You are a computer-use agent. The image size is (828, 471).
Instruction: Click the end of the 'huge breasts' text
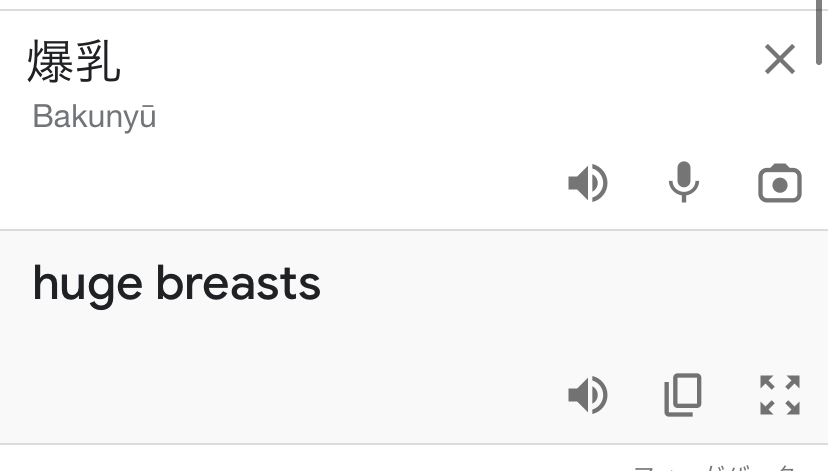click(320, 285)
